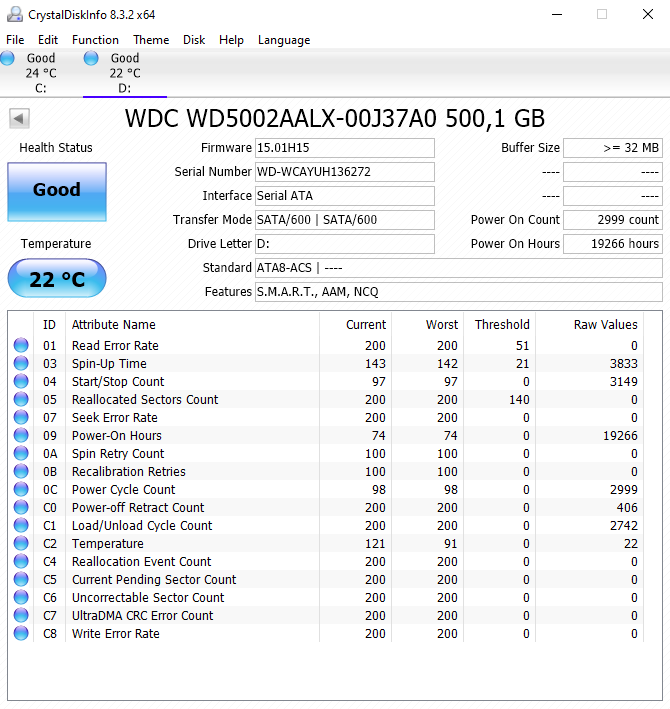Click 'Write Error Rate' attribute name

pyautogui.click(x=116, y=633)
